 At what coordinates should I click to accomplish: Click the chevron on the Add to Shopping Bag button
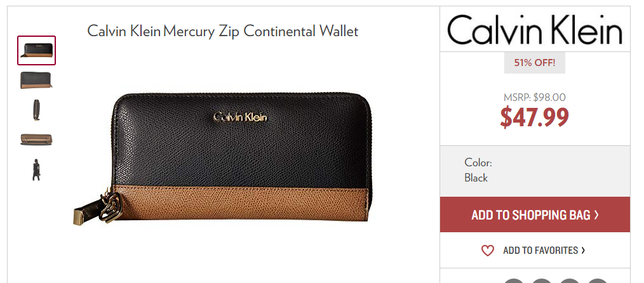click(x=596, y=214)
